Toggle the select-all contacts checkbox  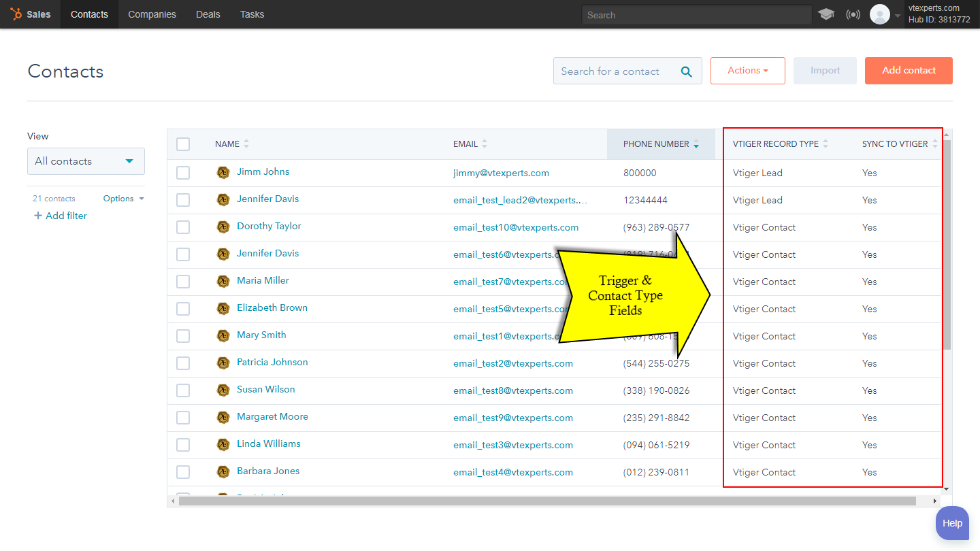coord(183,144)
